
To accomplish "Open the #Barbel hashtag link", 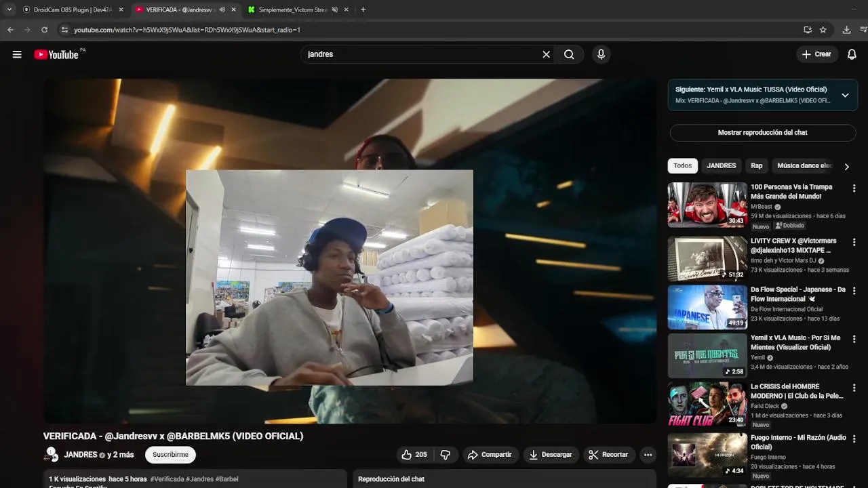I will (226, 479).
